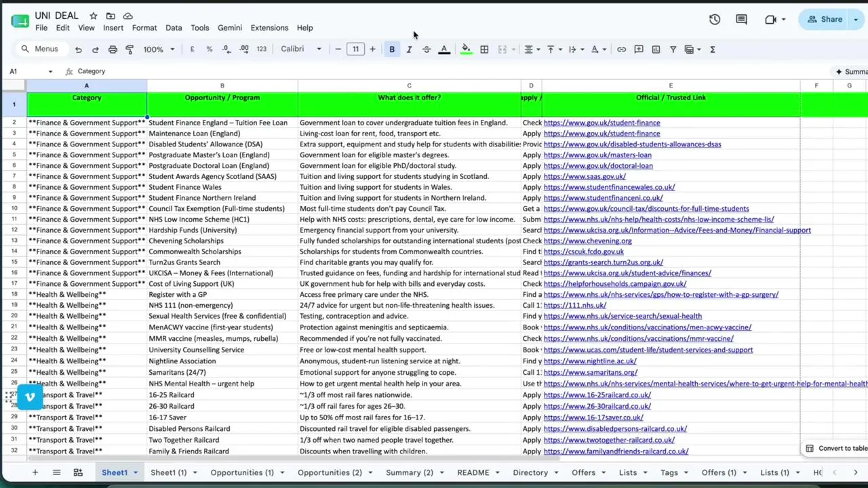
Task: View the cloud save status
Action: (x=127, y=16)
